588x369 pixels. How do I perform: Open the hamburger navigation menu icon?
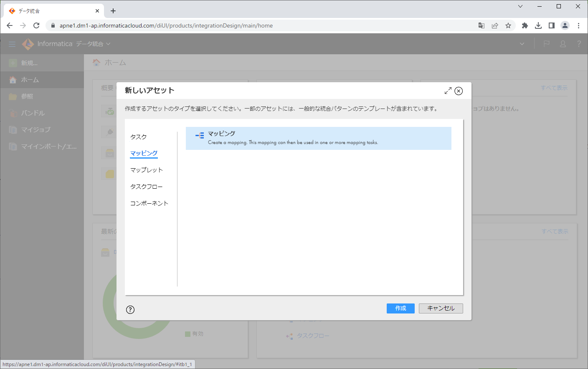pyautogui.click(x=12, y=44)
